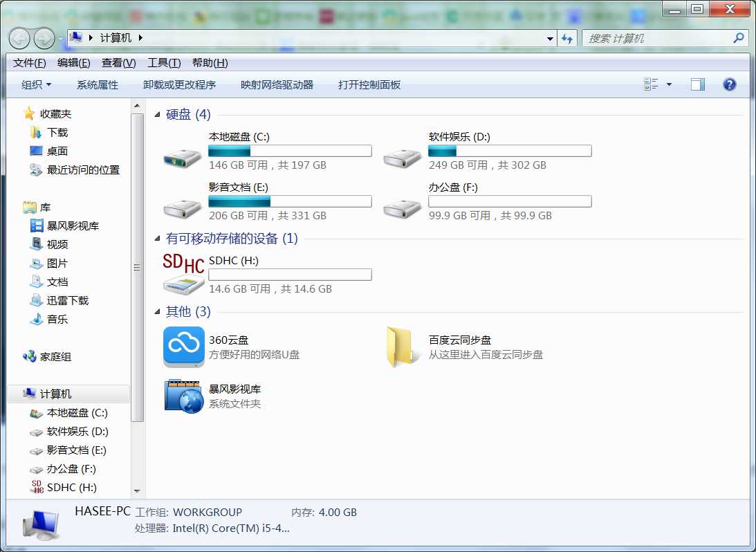Click the C: drive capacity bar

click(290, 151)
